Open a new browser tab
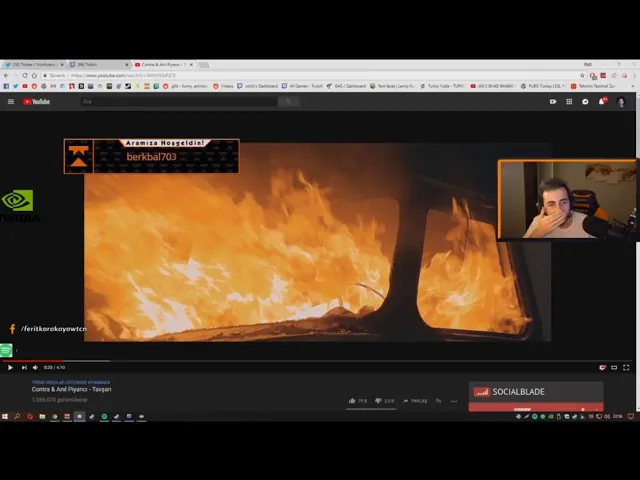The image size is (640, 480). [204, 64]
